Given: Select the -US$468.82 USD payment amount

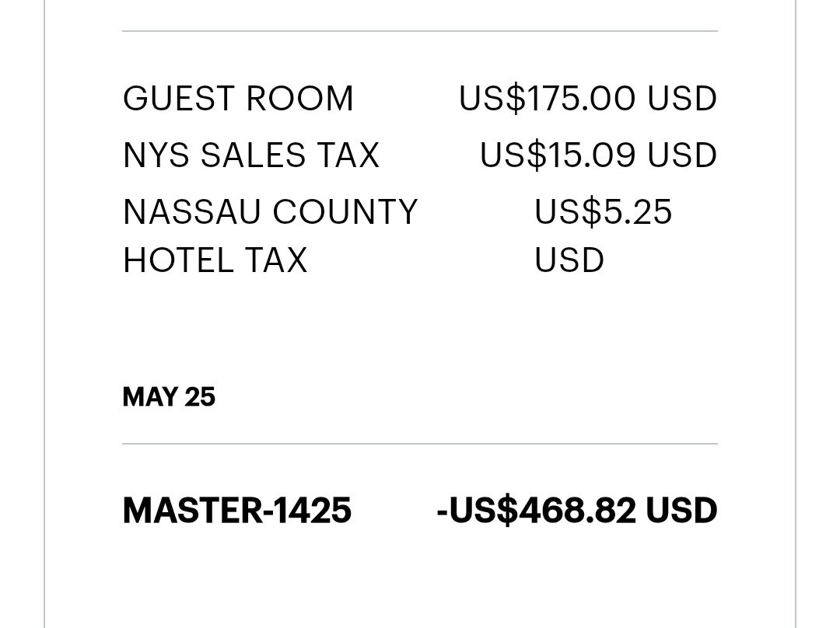Looking at the screenshot, I should [x=577, y=510].
